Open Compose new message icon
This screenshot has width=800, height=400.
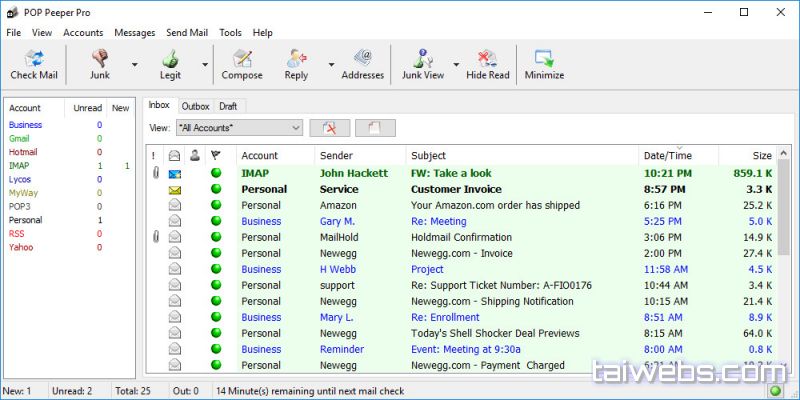click(x=241, y=58)
